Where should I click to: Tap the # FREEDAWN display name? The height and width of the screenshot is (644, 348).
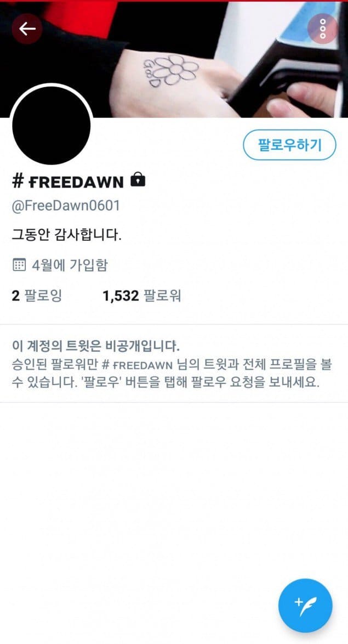point(68,181)
